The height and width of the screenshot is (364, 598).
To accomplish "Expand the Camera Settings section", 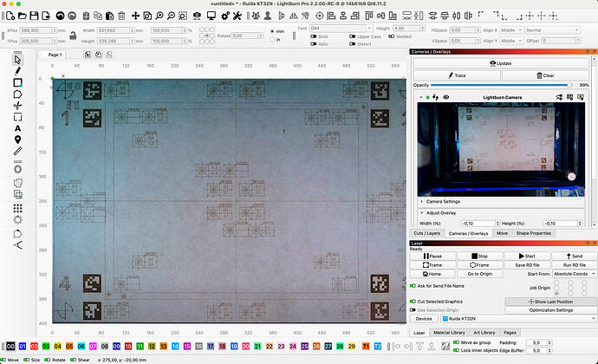I will pos(422,201).
